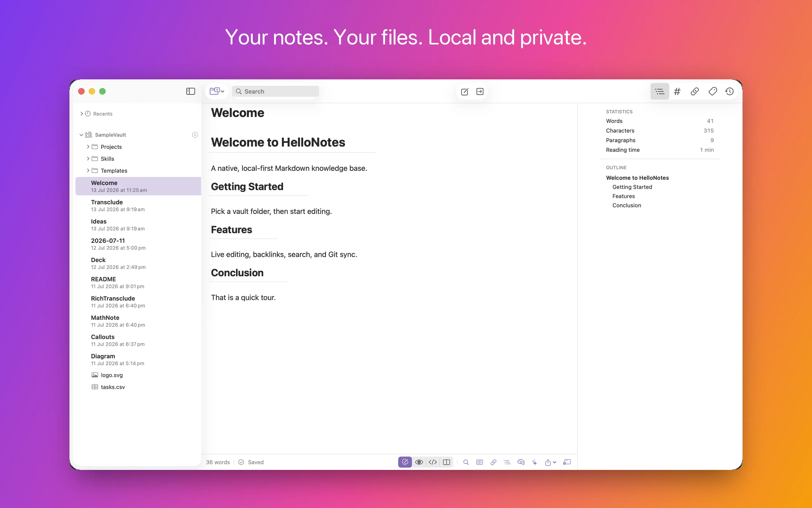Image resolution: width=812 pixels, height=508 pixels.
Task: Toggle the sidebar panel icon
Action: point(190,91)
